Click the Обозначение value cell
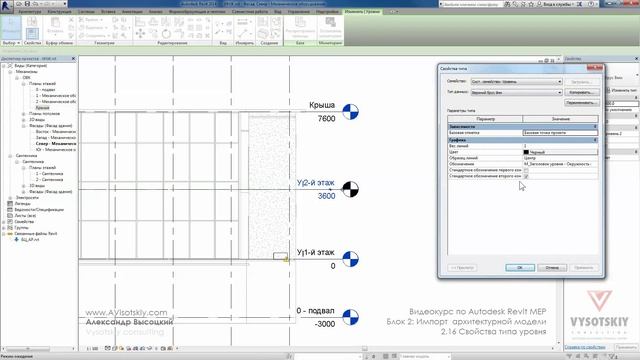Image resolution: width=640 pixels, height=360 pixels. pyautogui.click(x=560, y=164)
